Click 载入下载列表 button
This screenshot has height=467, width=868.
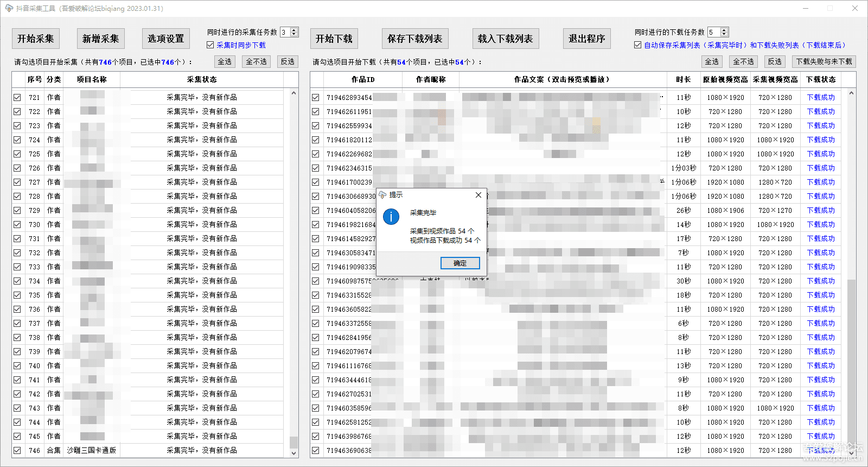506,39
